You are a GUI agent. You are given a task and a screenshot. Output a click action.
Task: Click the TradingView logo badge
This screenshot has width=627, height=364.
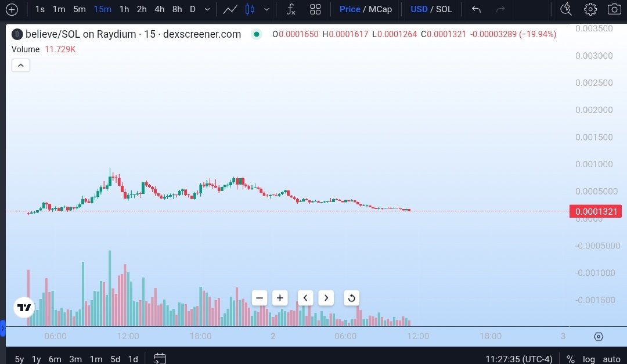pos(24,308)
